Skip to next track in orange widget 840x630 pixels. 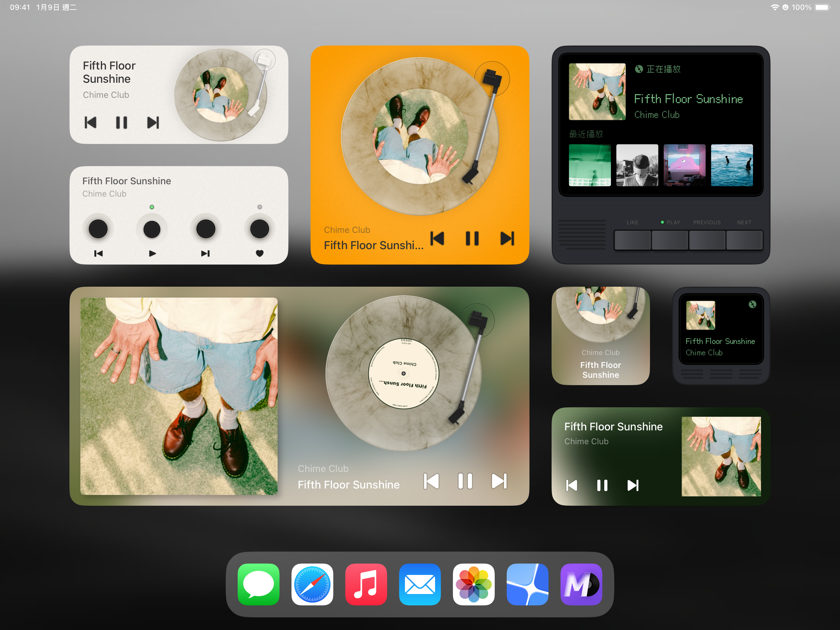[507, 239]
